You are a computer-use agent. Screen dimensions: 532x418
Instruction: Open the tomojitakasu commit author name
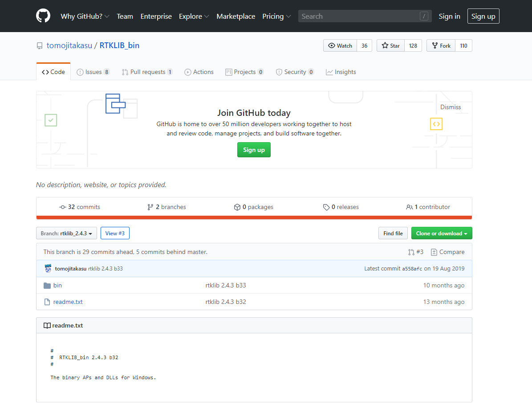pyautogui.click(x=71, y=269)
